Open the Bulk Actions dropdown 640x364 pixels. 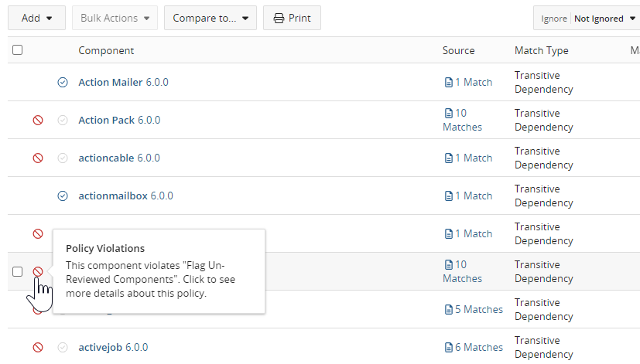click(115, 18)
